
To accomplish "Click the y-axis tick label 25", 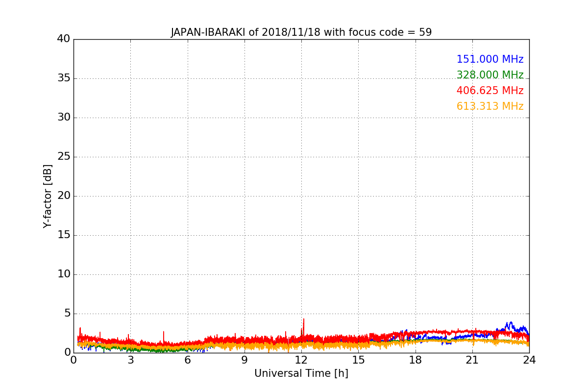I will [64, 156].
